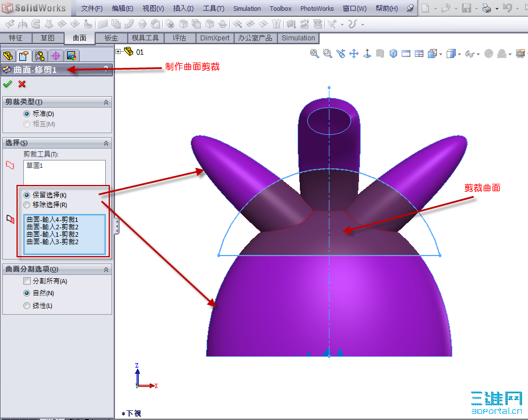This screenshot has width=528, height=420.
Task: Click the Save floppy disk icon
Action: coord(467,8)
